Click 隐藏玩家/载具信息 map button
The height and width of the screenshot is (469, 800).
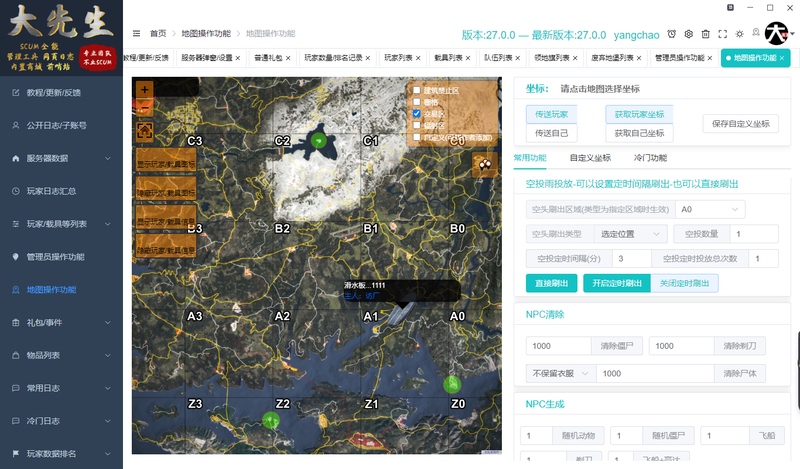coord(166,245)
